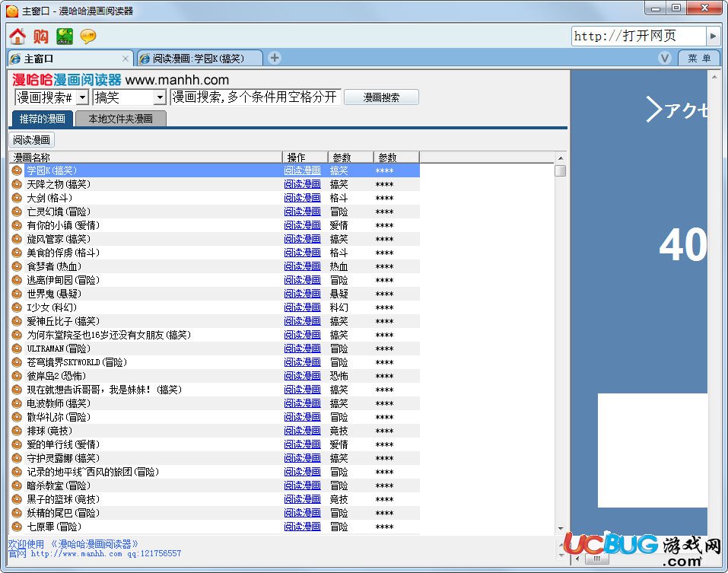Expand the 搞笑 genre dropdown arrow
The width and height of the screenshot is (728, 573).
point(160,97)
